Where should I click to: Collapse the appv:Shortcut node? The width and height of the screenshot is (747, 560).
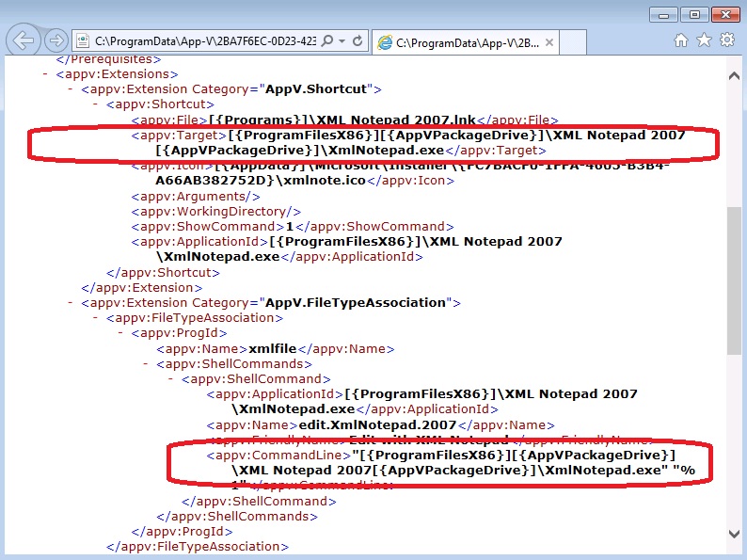[96, 104]
